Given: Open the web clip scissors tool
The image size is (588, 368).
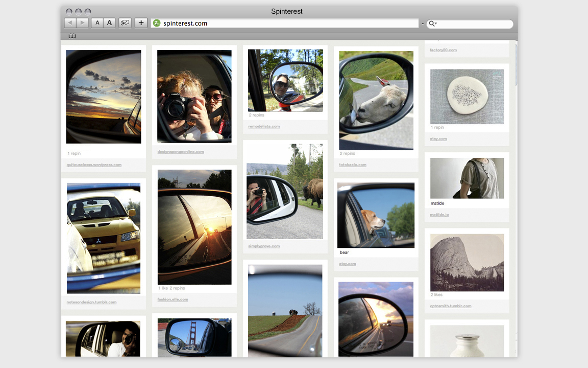Looking at the screenshot, I should [x=125, y=23].
